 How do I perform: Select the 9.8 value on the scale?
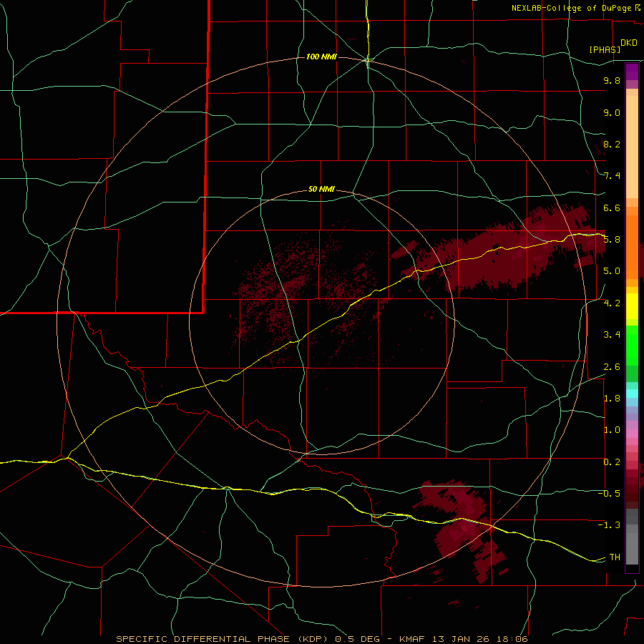coord(612,80)
